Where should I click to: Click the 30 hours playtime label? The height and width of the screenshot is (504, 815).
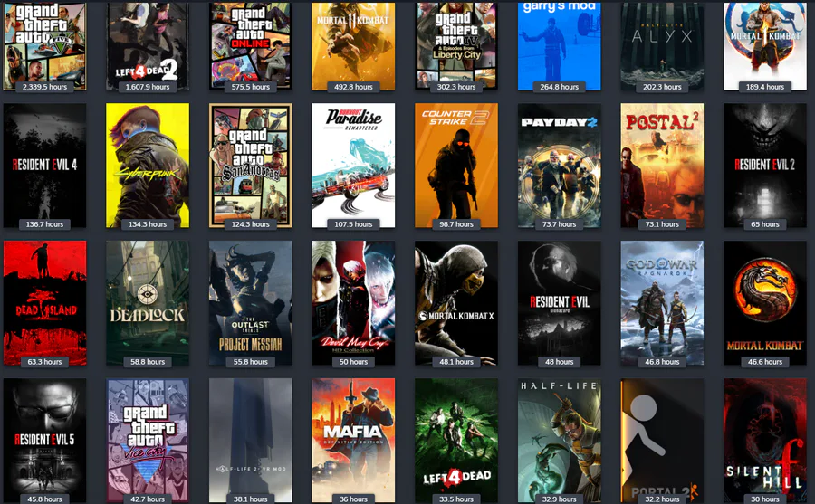[765, 499]
